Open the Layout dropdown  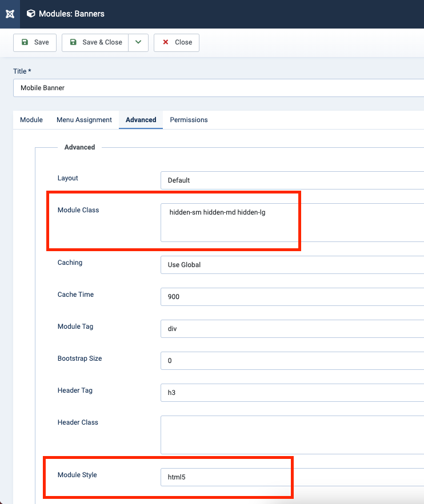click(x=292, y=180)
